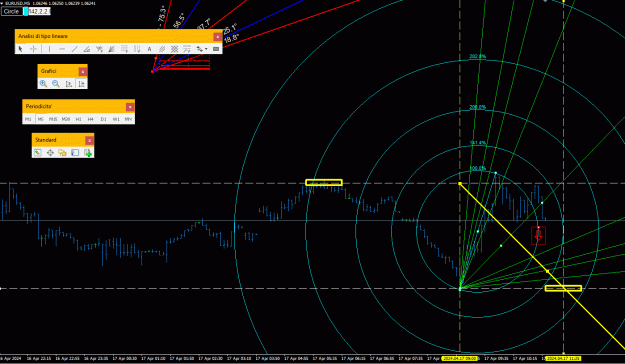
Task: Click the document with green plus icon
Action: (88, 153)
